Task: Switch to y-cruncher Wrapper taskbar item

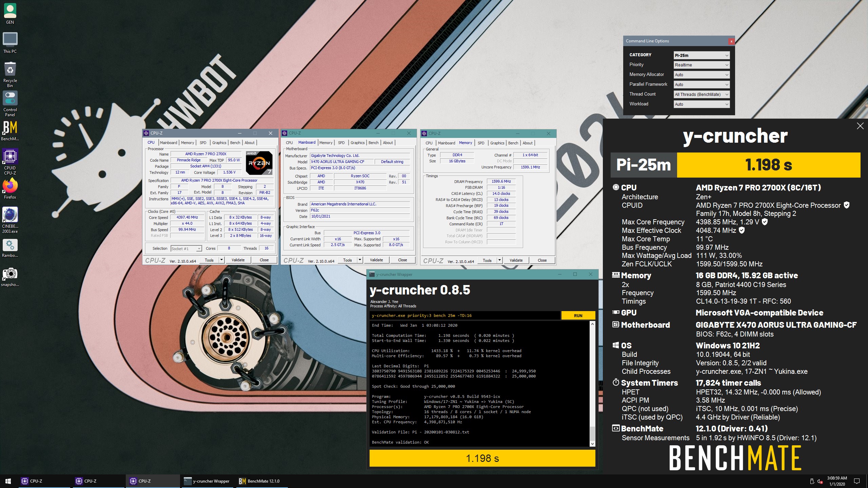Action: coord(206,481)
